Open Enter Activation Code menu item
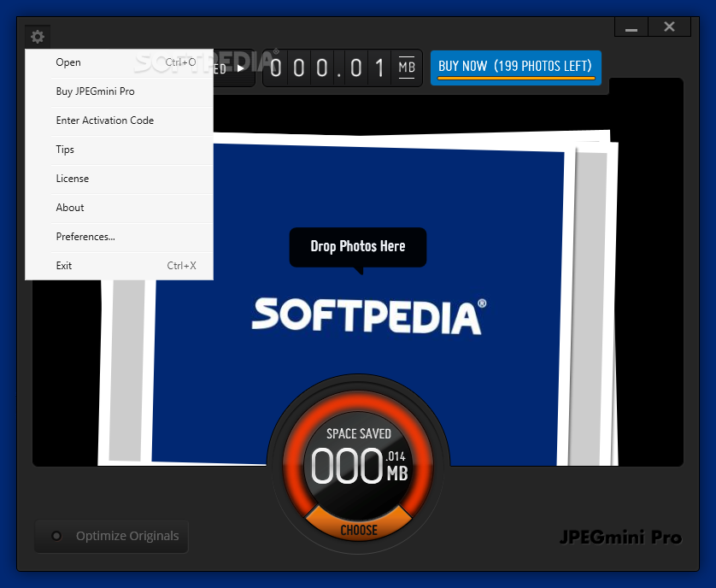The image size is (716, 588). click(119, 121)
